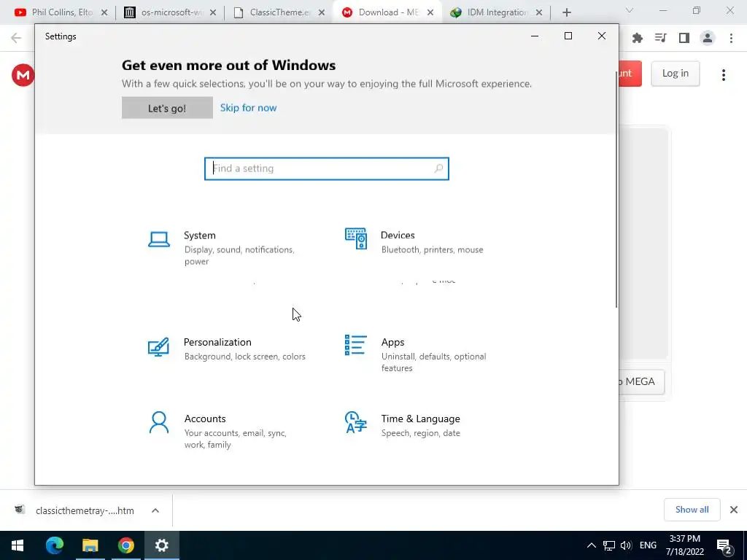The image size is (747, 560).
Task: Close the os-microsoft-w tab
Action: [x=213, y=13]
